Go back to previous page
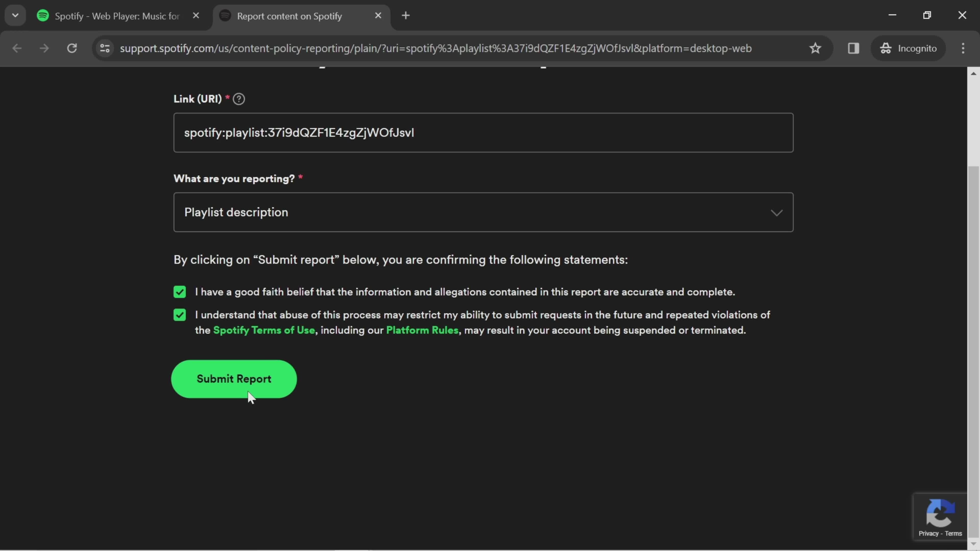Viewport: 980px width, 551px height. [x=17, y=48]
